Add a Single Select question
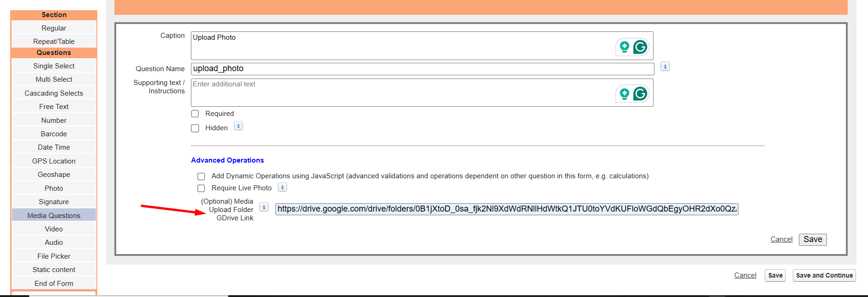The width and height of the screenshot is (868, 297). pos(54,66)
